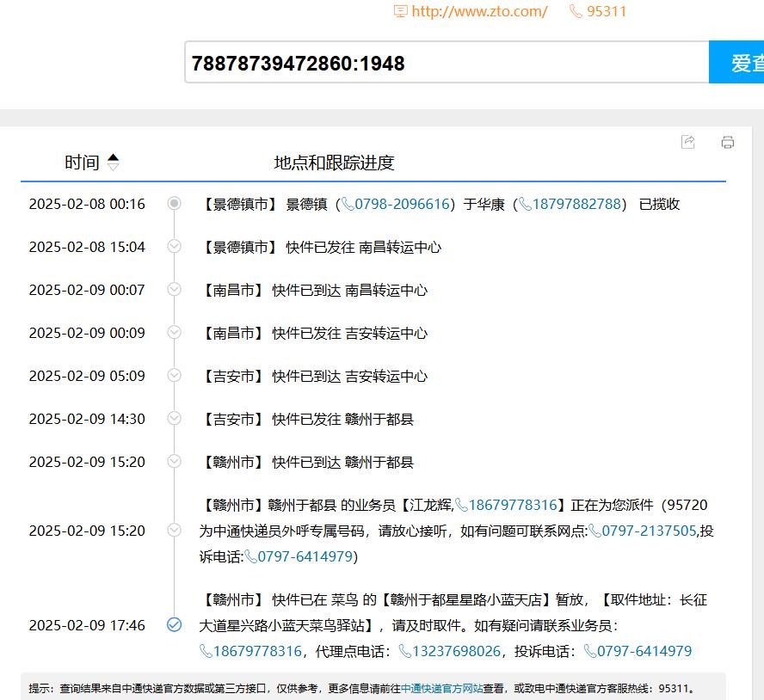Click the monitor icon beside zto.com URL
This screenshot has width=764, height=700.
coord(401,11)
